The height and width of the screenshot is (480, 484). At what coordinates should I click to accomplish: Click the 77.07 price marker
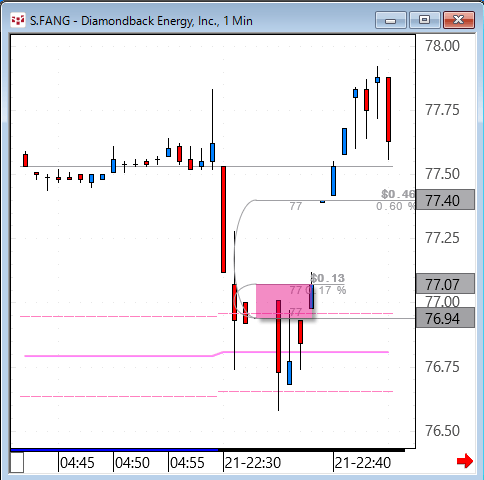coord(445,284)
